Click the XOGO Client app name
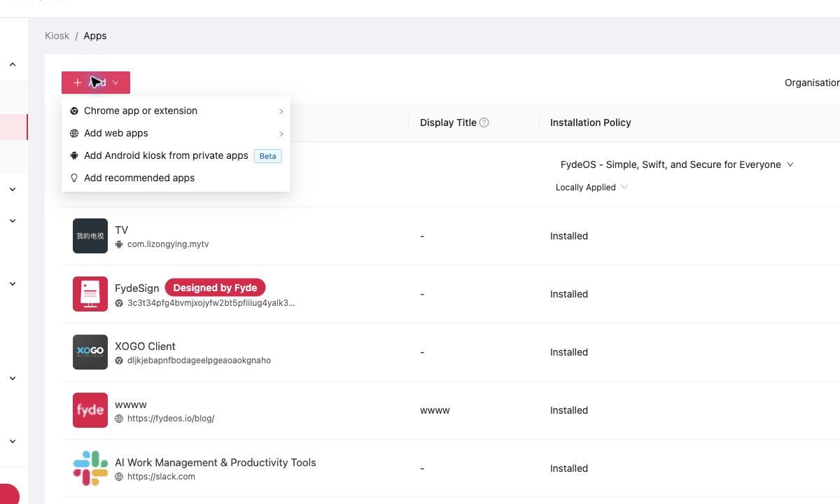The width and height of the screenshot is (840, 504). [x=145, y=346]
